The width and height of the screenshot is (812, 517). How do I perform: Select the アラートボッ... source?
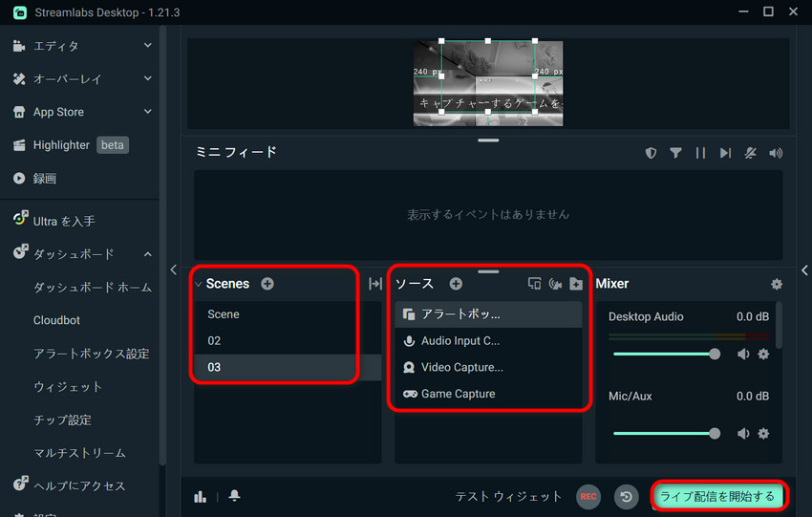[x=488, y=314]
